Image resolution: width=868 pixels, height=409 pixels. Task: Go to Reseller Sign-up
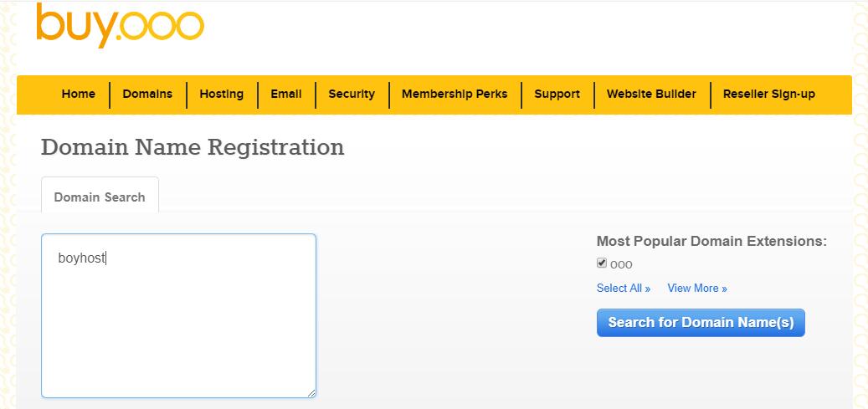(x=769, y=94)
